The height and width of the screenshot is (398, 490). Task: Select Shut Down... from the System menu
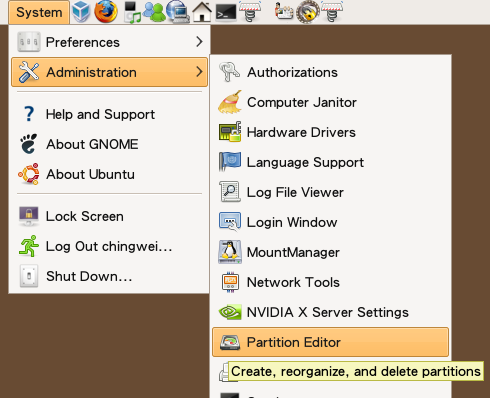click(x=109, y=276)
